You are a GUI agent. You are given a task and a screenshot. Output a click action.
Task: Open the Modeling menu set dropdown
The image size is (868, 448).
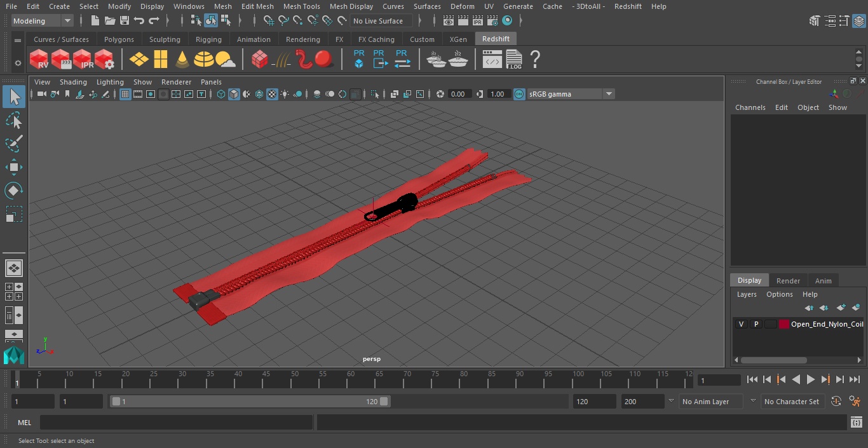pyautogui.click(x=43, y=21)
